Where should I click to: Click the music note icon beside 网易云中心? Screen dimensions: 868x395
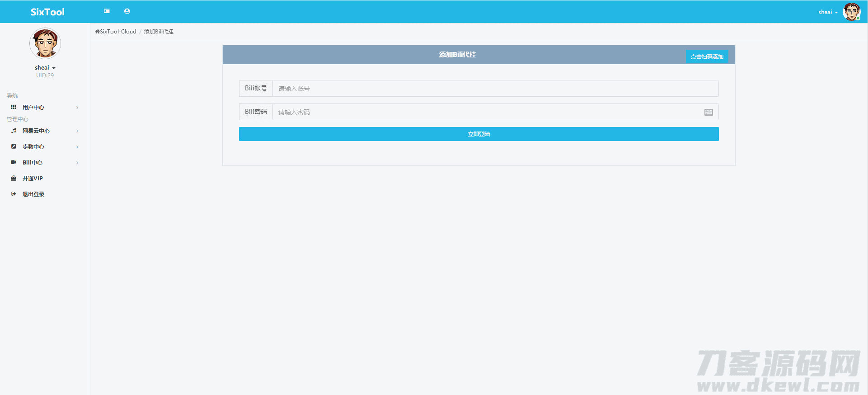pos(14,131)
